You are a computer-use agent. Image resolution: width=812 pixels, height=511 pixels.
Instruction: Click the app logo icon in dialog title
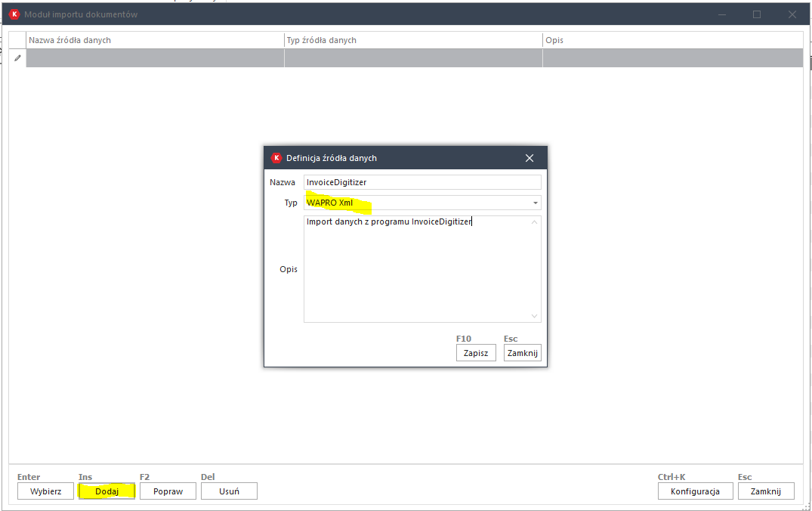coord(276,158)
